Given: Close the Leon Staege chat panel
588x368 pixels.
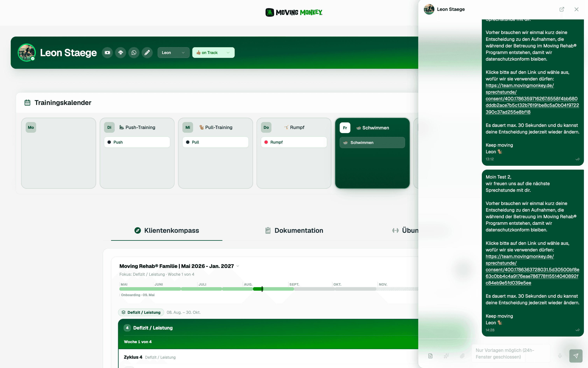Looking at the screenshot, I should coord(576,9).
